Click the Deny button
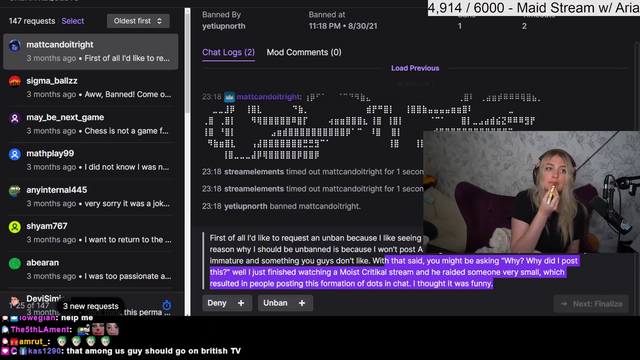 pos(227,303)
